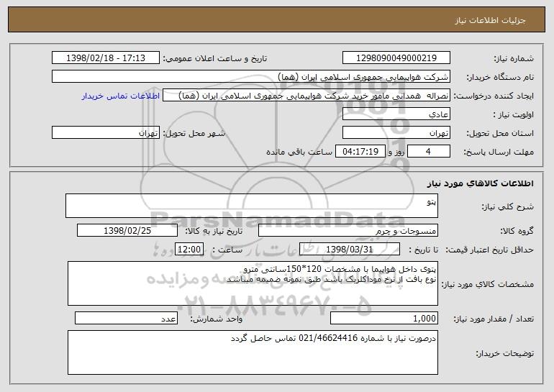Click the time field showing 12:00

click(189, 250)
